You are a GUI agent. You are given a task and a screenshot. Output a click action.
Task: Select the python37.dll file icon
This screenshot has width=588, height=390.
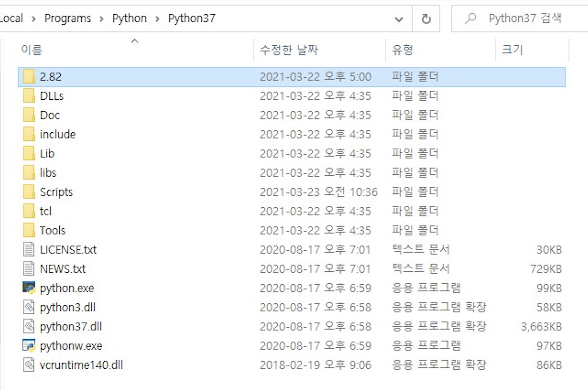[29, 326]
